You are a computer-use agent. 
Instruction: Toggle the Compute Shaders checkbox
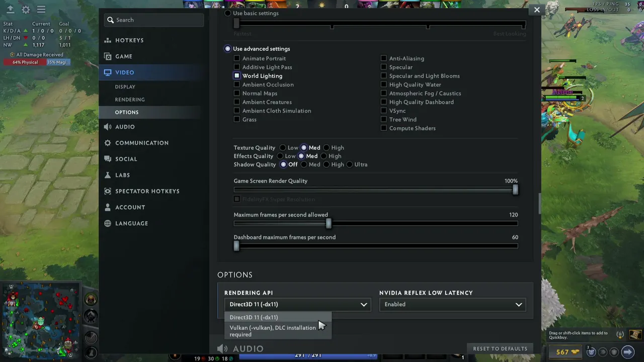pyautogui.click(x=383, y=128)
